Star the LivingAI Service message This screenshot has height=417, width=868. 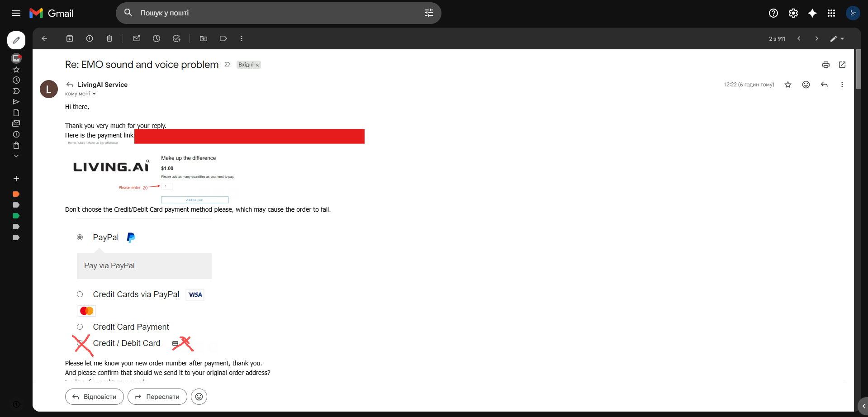(x=788, y=85)
